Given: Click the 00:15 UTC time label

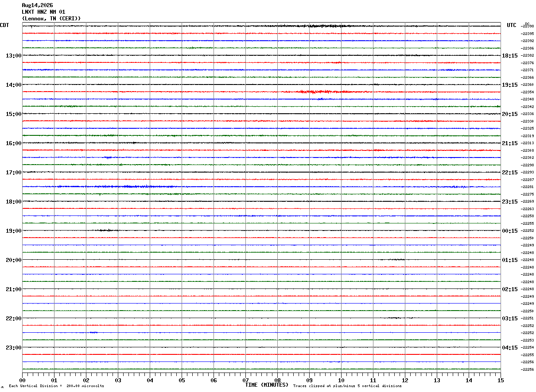Looking at the screenshot, I should pos(510,231).
